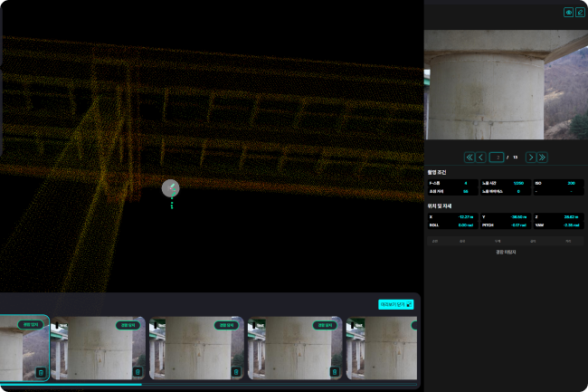Click the edit pencil icon above photo
Image resolution: width=588 pixels, height=392 pixels.
click(x=580, y=13)
